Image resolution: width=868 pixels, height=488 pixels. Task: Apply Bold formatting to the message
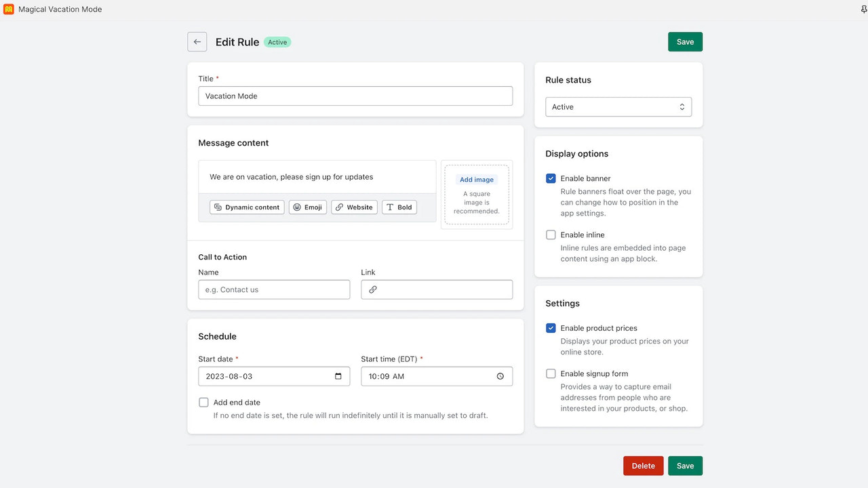[x=399, y=207]
